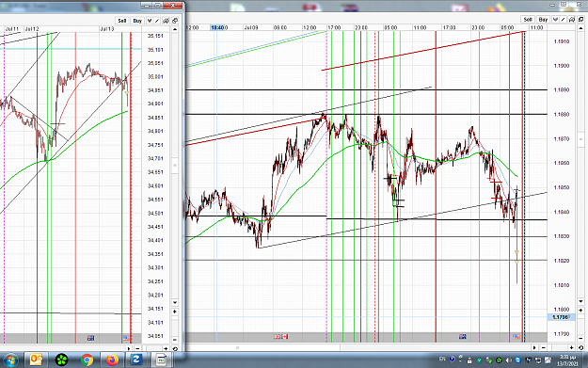Click the 1.1880 price label on right axis
This screenshot has width=588, height=368.
(562, 115)
